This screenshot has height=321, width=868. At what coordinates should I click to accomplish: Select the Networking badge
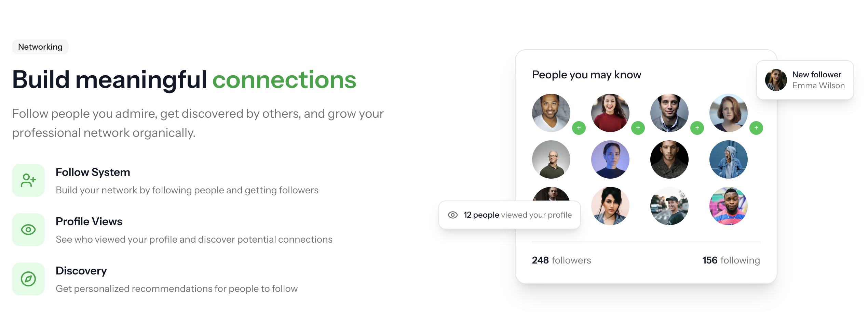coord(40,47)
